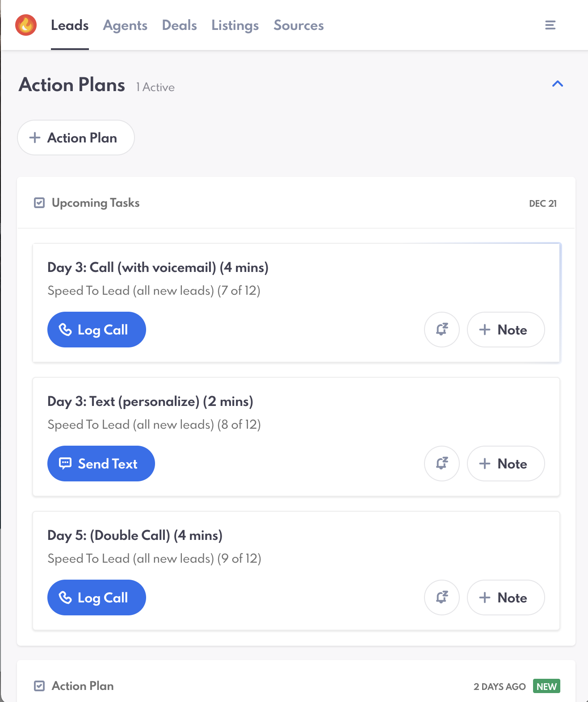
Task: Collapse the Action Plans section
Action: pos(557,84)
